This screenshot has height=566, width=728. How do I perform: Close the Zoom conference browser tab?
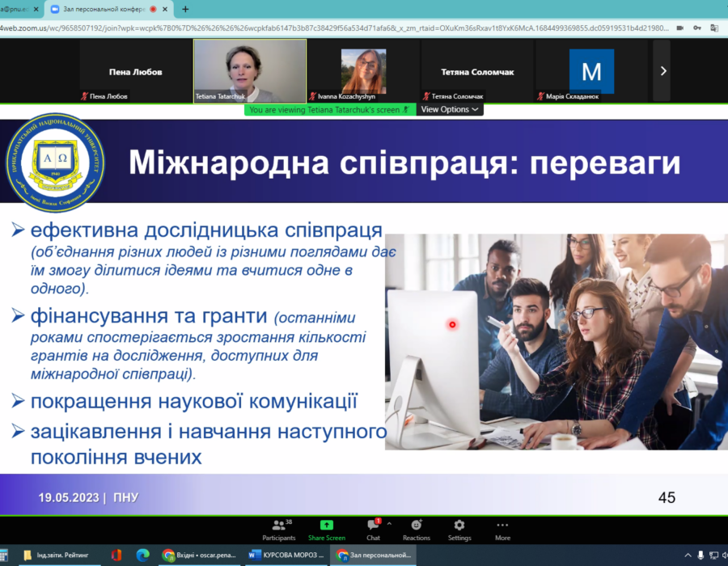click(167, 9)
